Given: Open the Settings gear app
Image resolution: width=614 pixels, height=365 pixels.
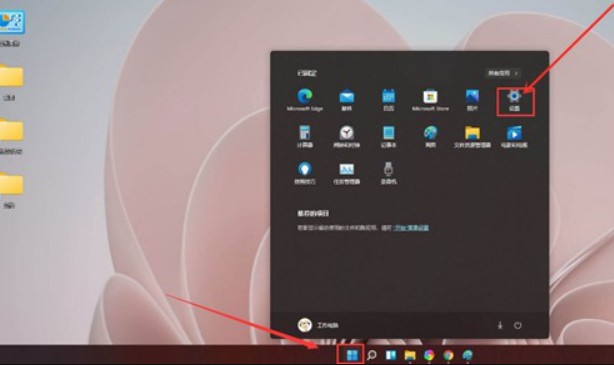Looking at the screenshot, I should point(514,101).
